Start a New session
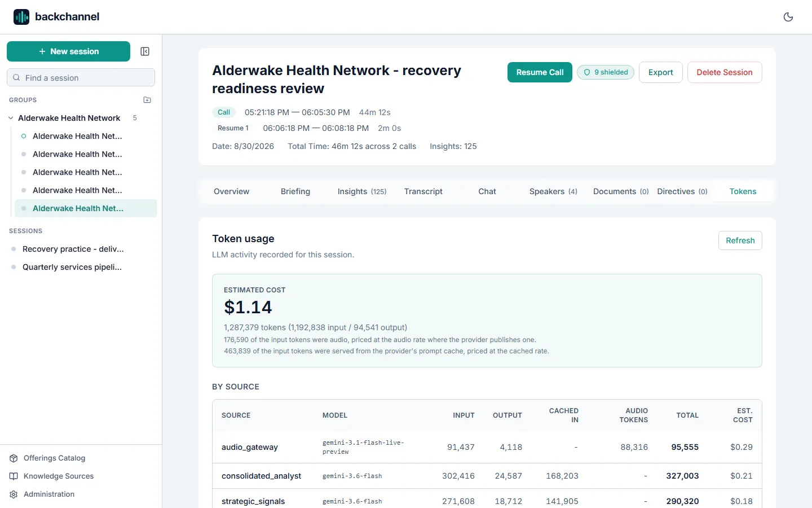Screen dimensions: 812x508 [x=68, y=51]
